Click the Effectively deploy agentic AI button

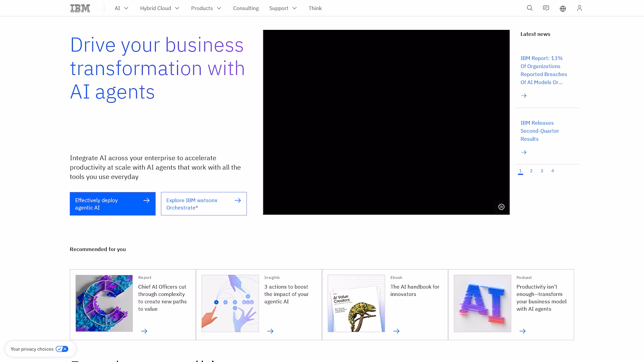click(x=112, y=204)
